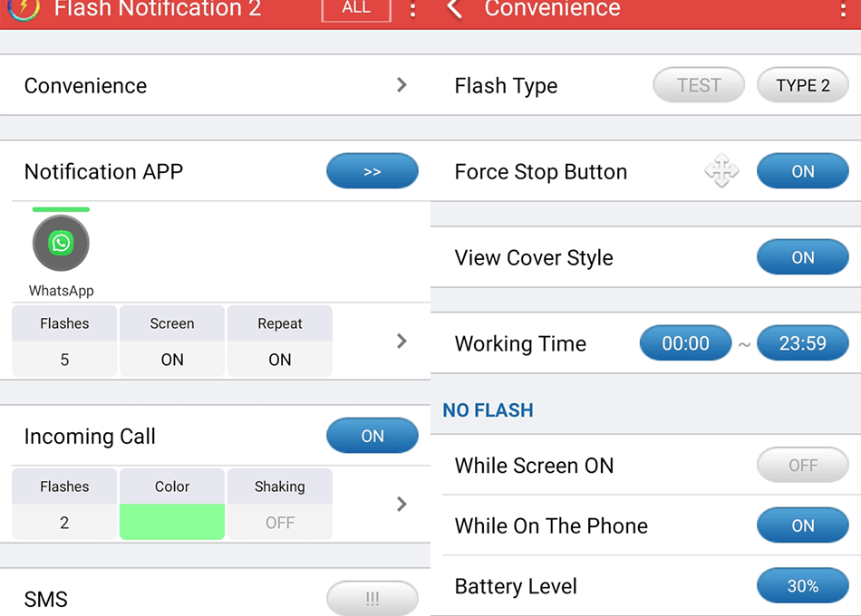This screenshot has width=861, height=616.
Task: Change flash type with TYPE 2 button
Action: click(803, 85)
